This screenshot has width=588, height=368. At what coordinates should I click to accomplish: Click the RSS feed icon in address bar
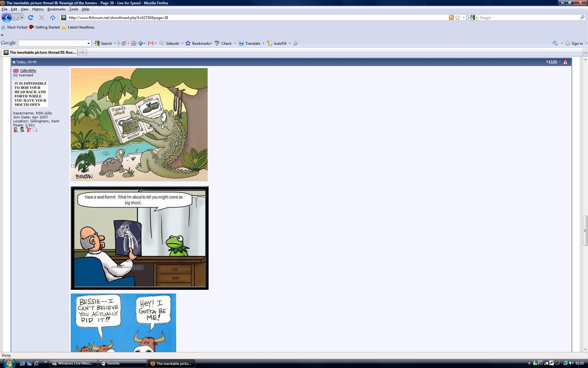pyautogui.click(x=451, y=17)
